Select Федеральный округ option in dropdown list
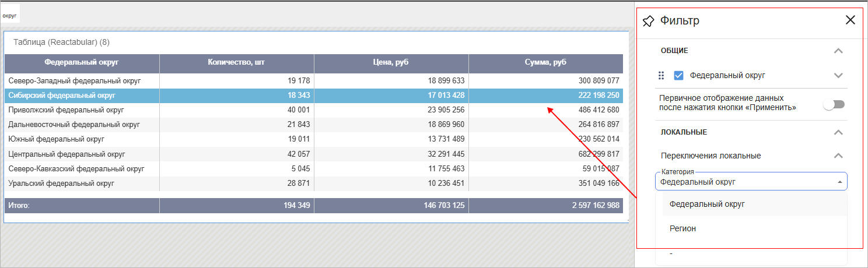The height and width of the screenshot is (268, 868). click(x=707, y=204)
